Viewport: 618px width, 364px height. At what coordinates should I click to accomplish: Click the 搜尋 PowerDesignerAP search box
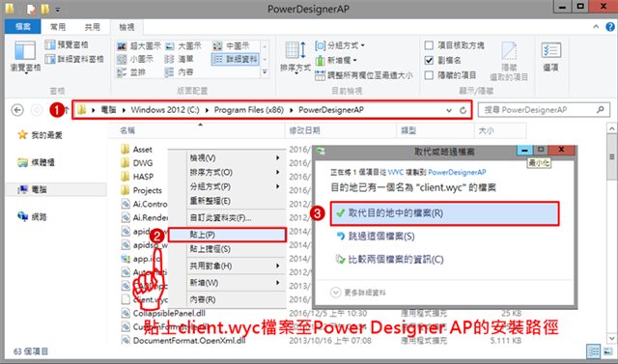pos(543,110)
